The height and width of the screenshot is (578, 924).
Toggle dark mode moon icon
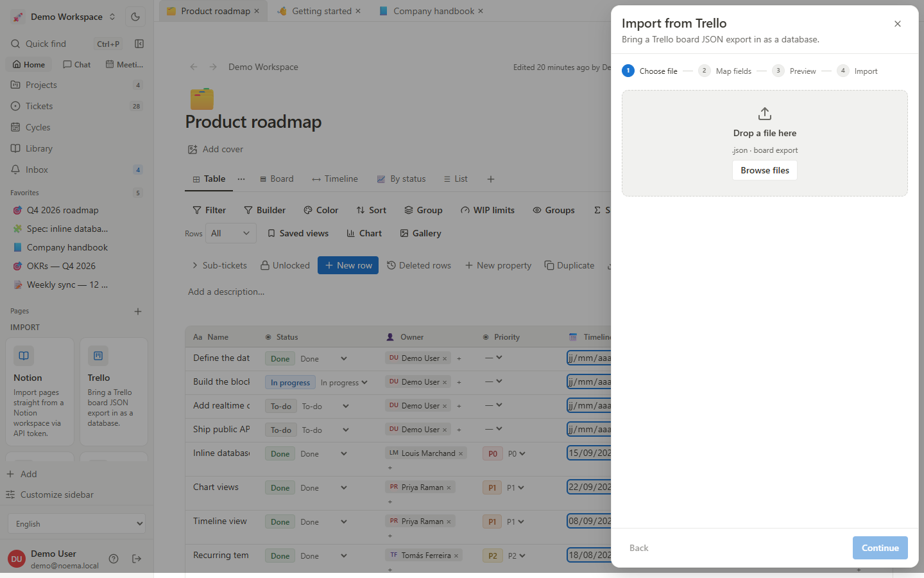[135, 17]
